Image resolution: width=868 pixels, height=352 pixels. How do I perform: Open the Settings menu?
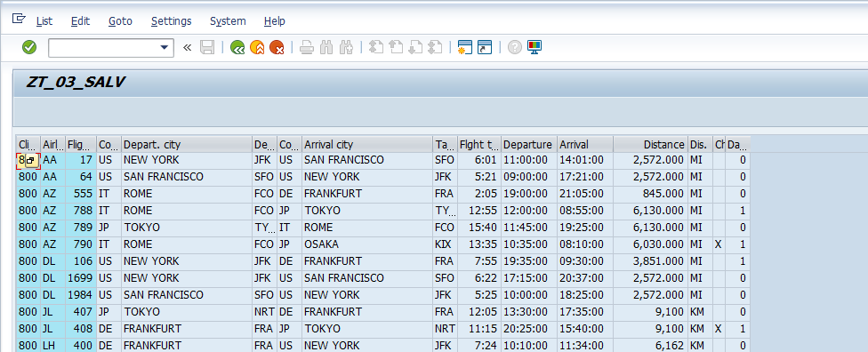(x=171, y=21)
